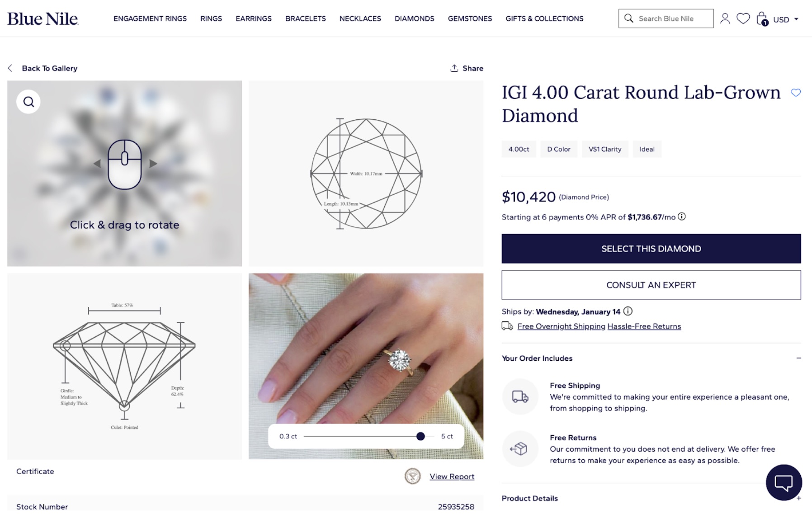Open the USD currency dropdown
The height and width of the screenshot is (518, 812).
coord(786,19)
